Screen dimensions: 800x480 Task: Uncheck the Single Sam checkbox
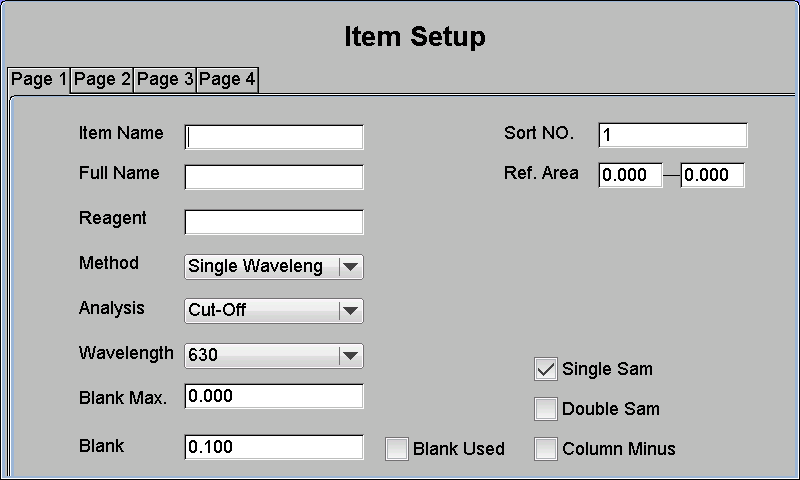click(x=545, y=369)
